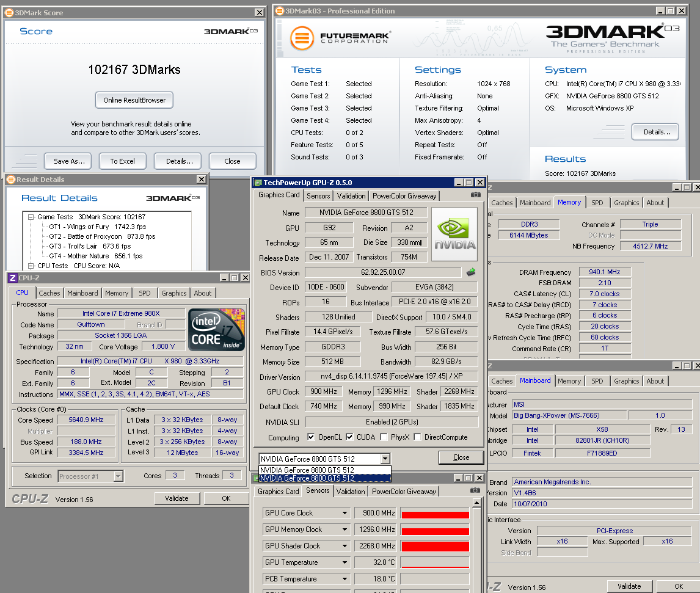Click the CPU-Z title bar Z icon
700x593 pixels.
click(12, 277)
